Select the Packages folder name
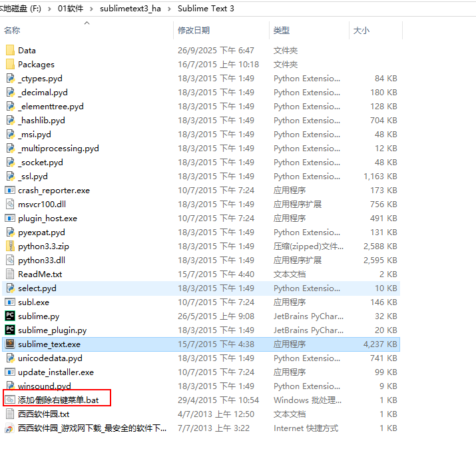 (x=36, y=65)
